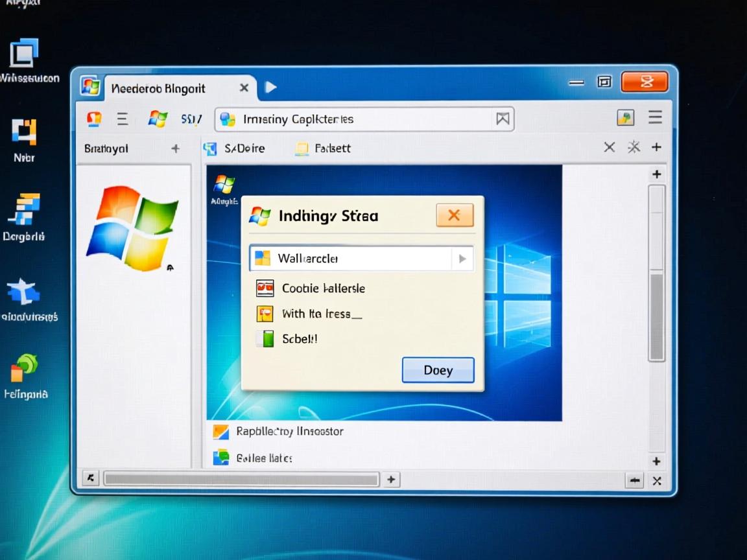Screen dimensions: 747x560
Task: Click the plus at top of scrollbar
Action: coord(656,174)
